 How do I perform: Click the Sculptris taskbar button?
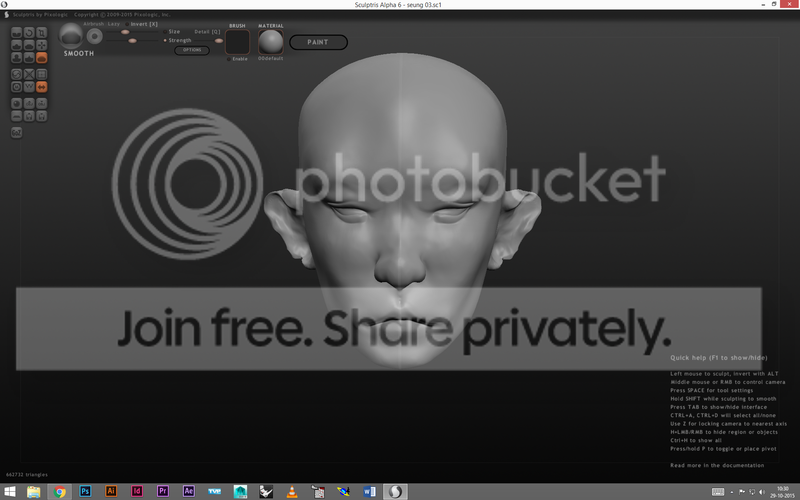coord(395,492)
